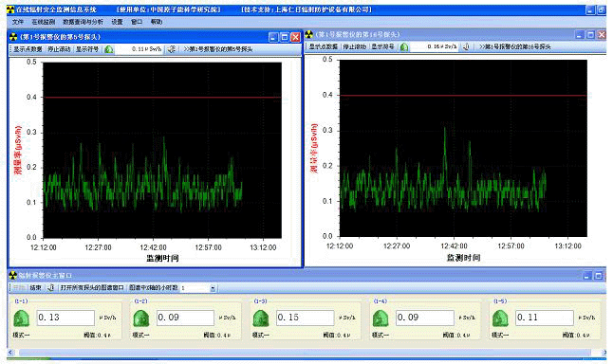The image size is (613, 364).
Task: Click the green alarm lamp for probe 1-2
Action: pos(140,318)
